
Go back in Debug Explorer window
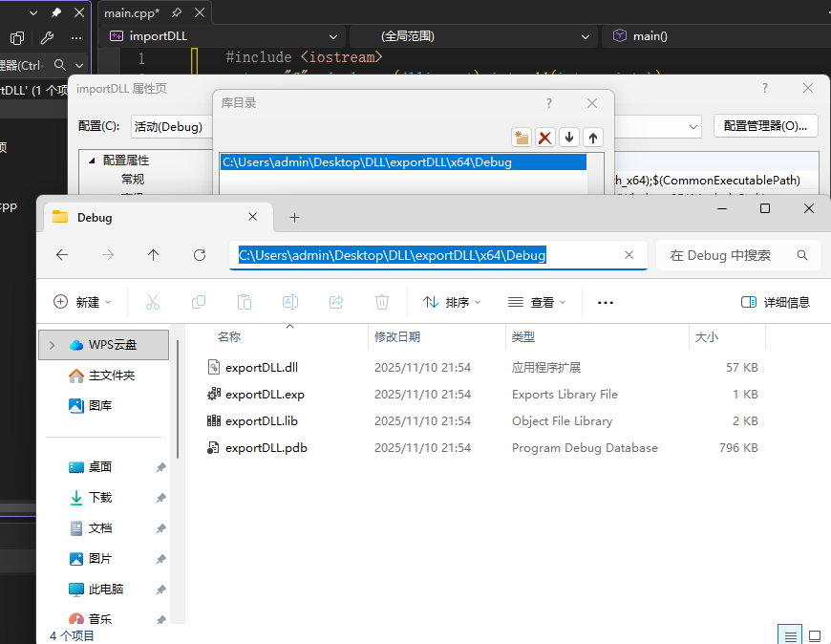[62, 255]
